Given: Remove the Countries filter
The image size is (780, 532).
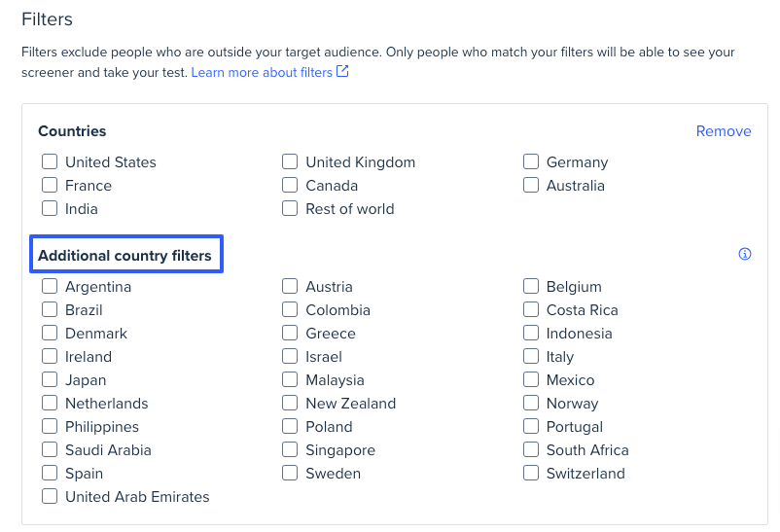Looking at the screenshot, I should click(x=724, y=131).
